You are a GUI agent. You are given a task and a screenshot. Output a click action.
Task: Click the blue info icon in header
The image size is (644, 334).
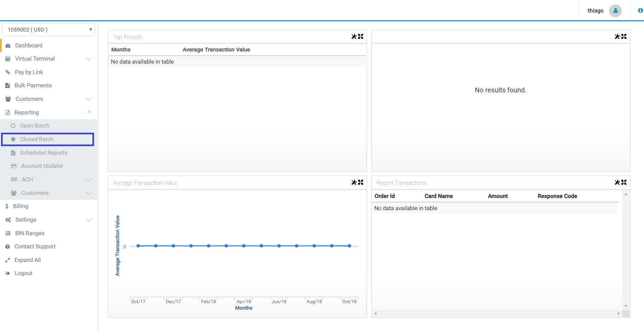tap(640, 11)
